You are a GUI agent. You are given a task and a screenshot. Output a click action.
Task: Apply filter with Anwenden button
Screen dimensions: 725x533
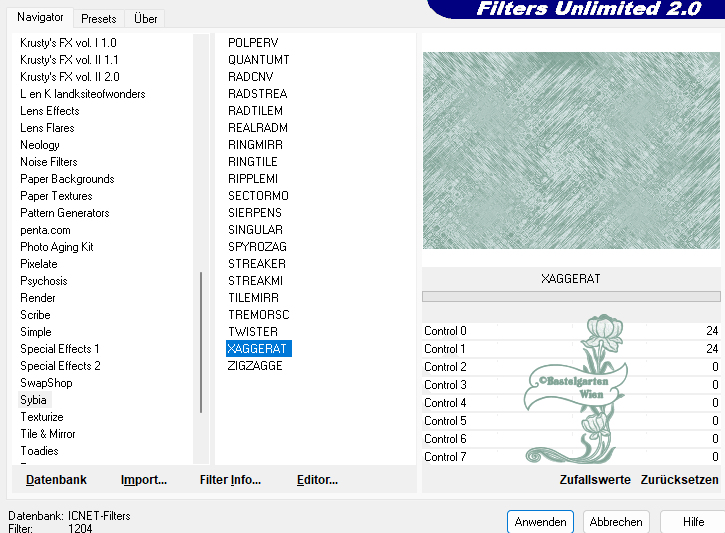(x=540, y=522)
